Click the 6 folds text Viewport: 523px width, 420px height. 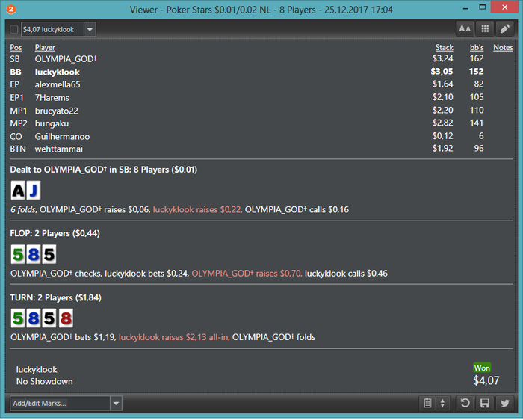(22, 209)
